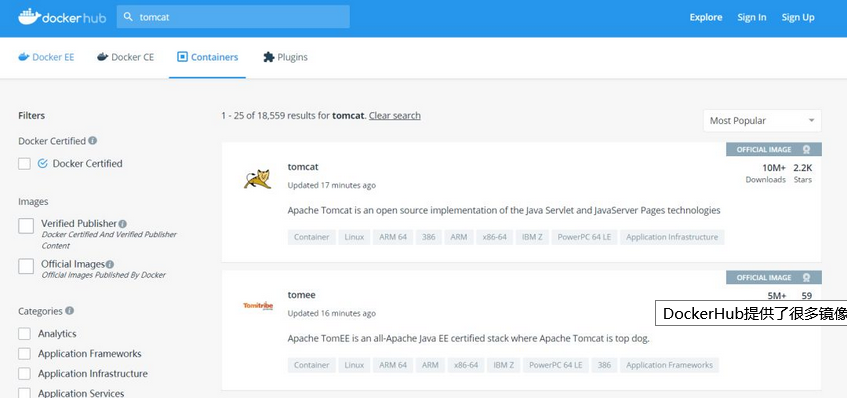Click the tomee card x86-64 tag
This screenshot has height=398, width=847.
(x=466, y=365)
